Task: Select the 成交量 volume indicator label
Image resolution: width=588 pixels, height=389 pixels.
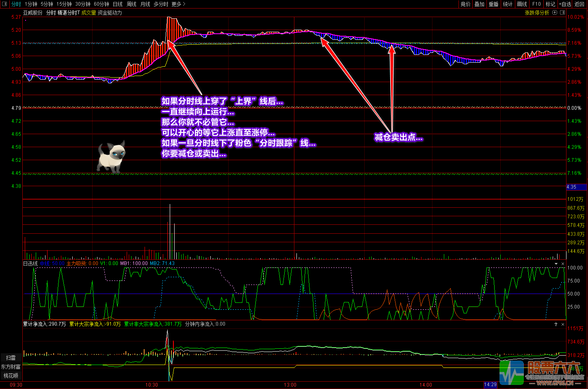Action: tap(89, 13)
